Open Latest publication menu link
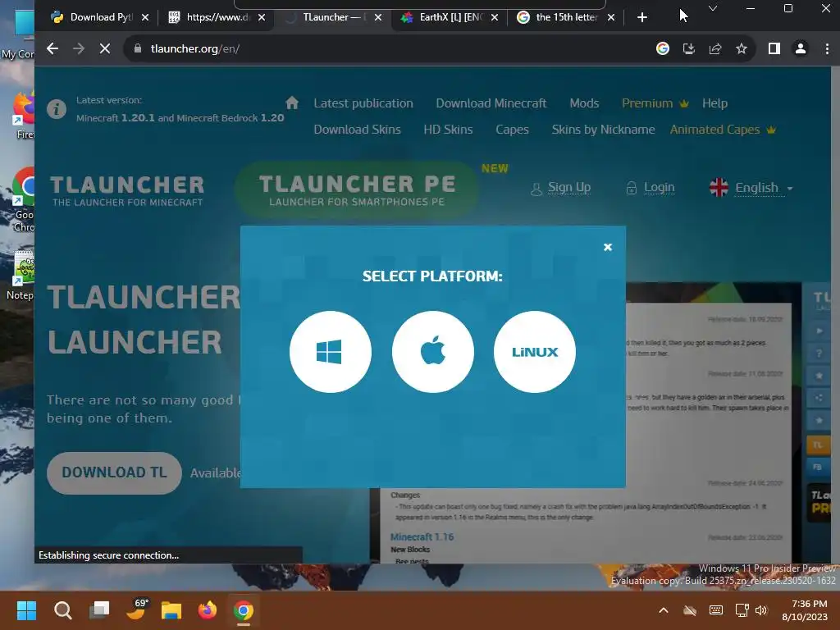This screenshot has height=630, width=840. pyautogui.click(x=363, y=103)
